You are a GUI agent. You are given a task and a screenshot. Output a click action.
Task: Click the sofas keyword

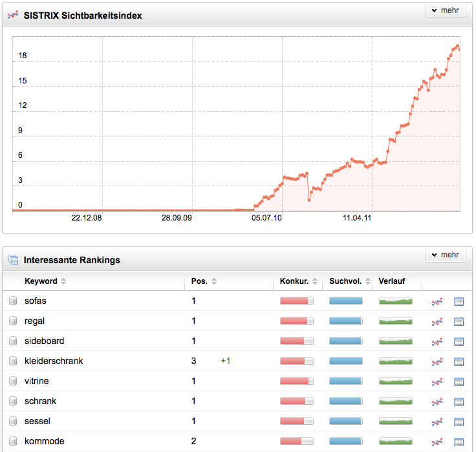click(36, 301)
